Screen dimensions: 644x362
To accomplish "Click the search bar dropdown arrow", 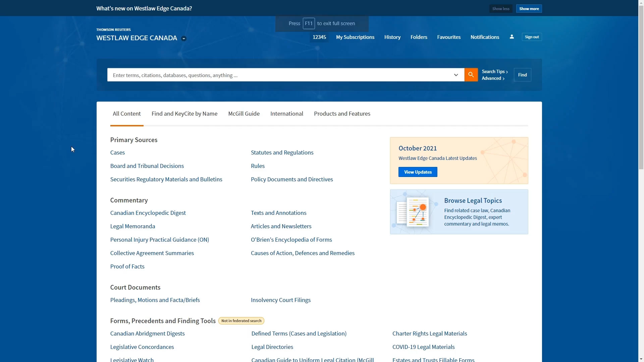I will [x=456, y=75].
